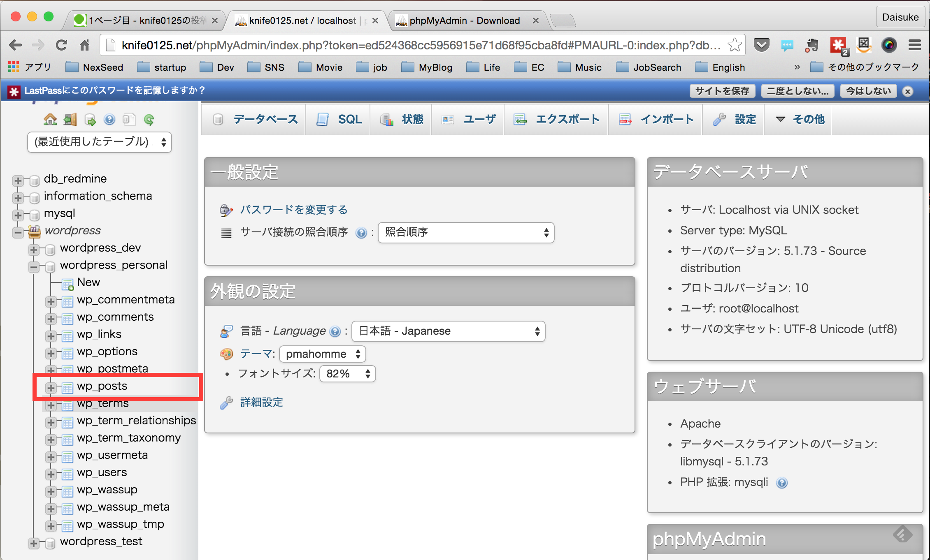Refresh navigation panel with green reload icon

click(x=149, y=120)
